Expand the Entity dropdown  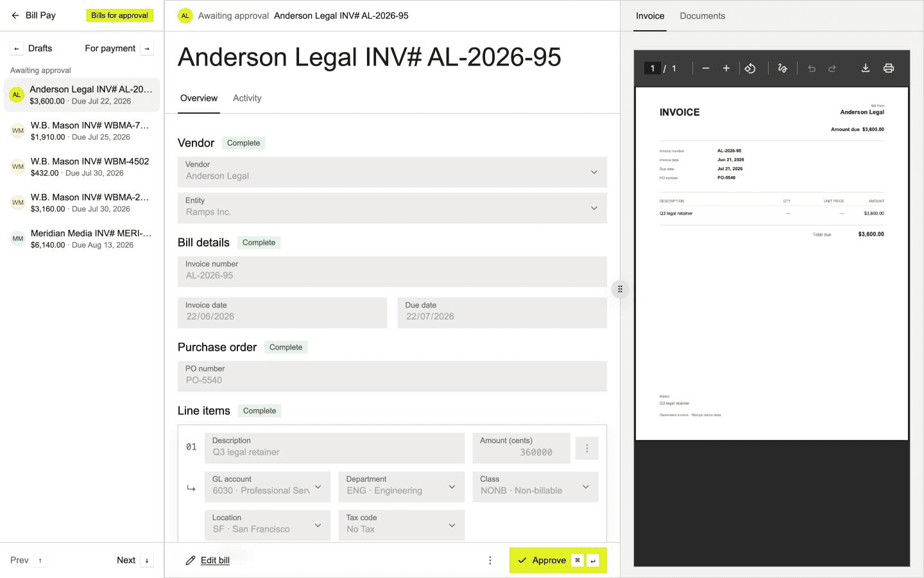click(392, 208)
